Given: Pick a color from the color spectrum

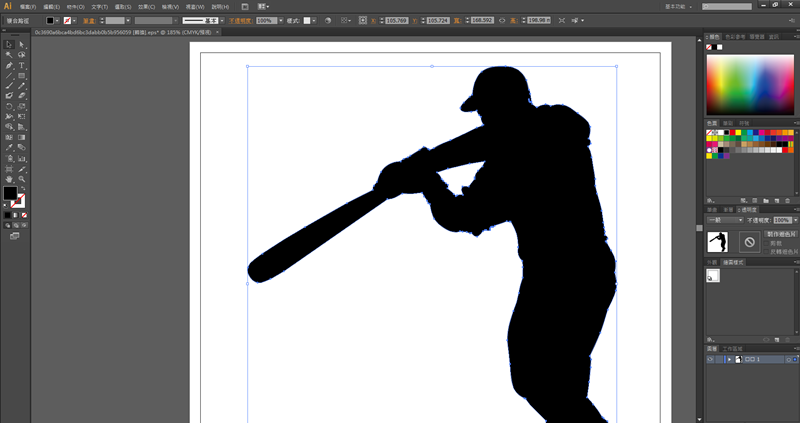Looking at the screenshot, I should pos(750,83).
